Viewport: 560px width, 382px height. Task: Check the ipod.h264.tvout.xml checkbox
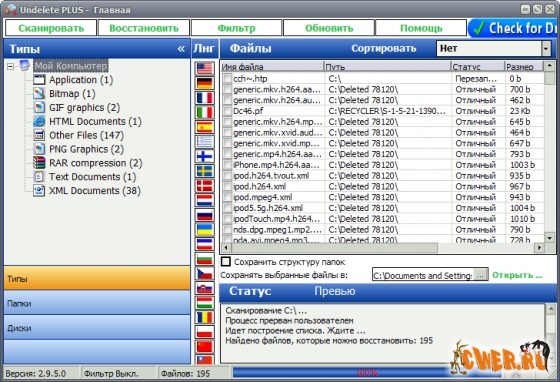[x=227, y=176]
